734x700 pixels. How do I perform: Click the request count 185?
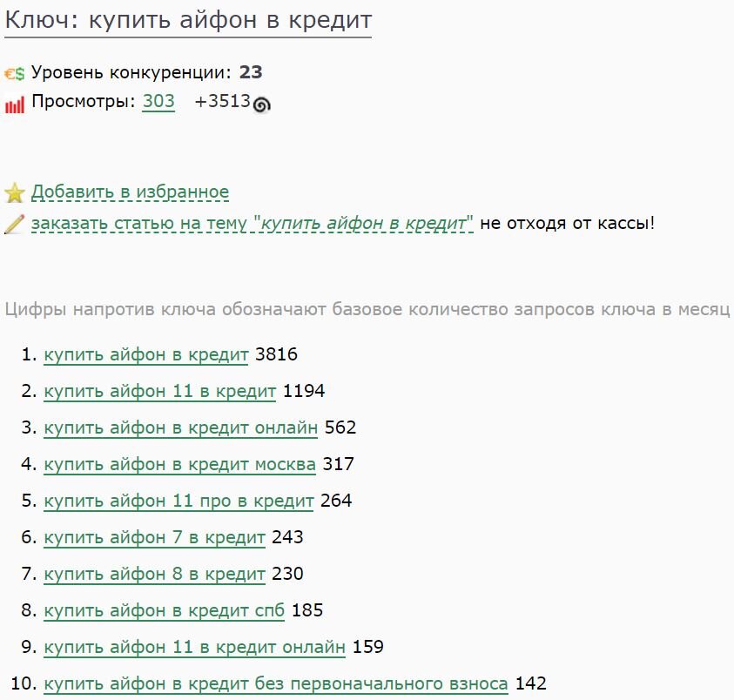pyautogui.click(x=307, y=610)
